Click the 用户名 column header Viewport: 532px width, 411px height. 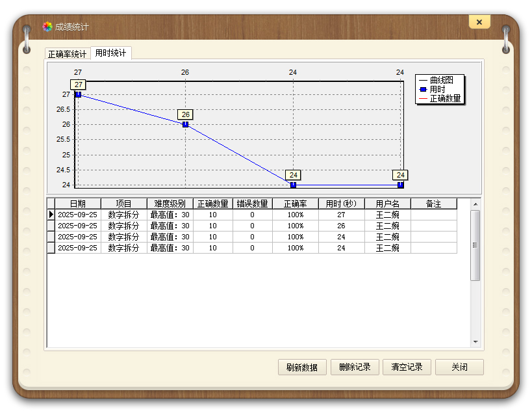(x=388, y=204)
